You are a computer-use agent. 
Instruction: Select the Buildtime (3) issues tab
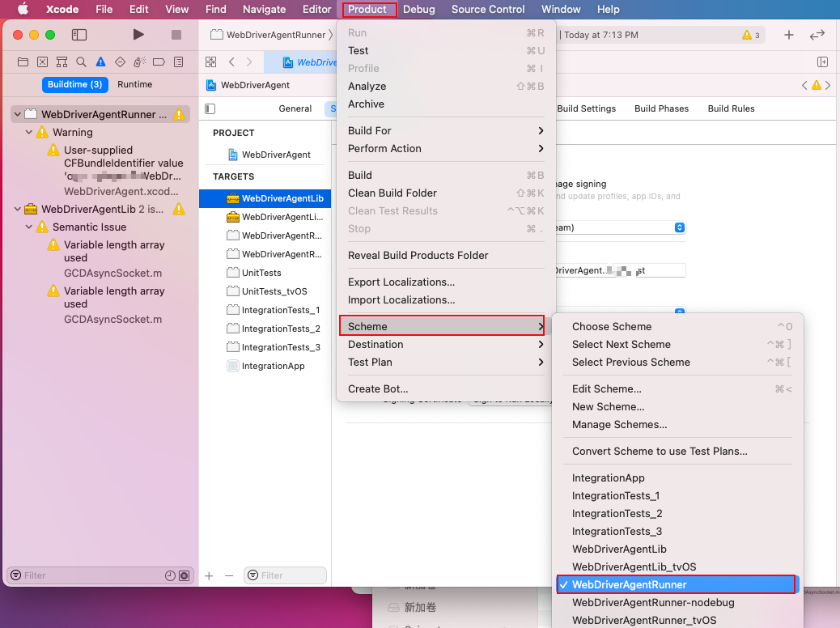75,85
